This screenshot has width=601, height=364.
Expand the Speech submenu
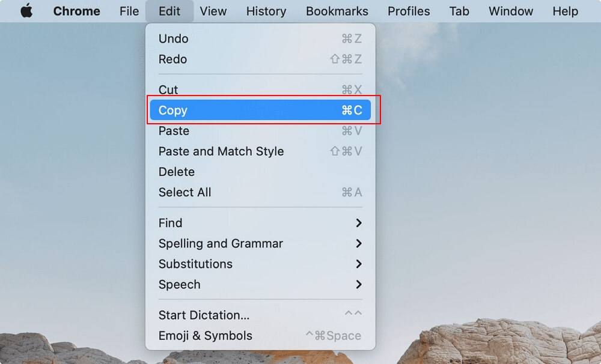click(179, 284)
